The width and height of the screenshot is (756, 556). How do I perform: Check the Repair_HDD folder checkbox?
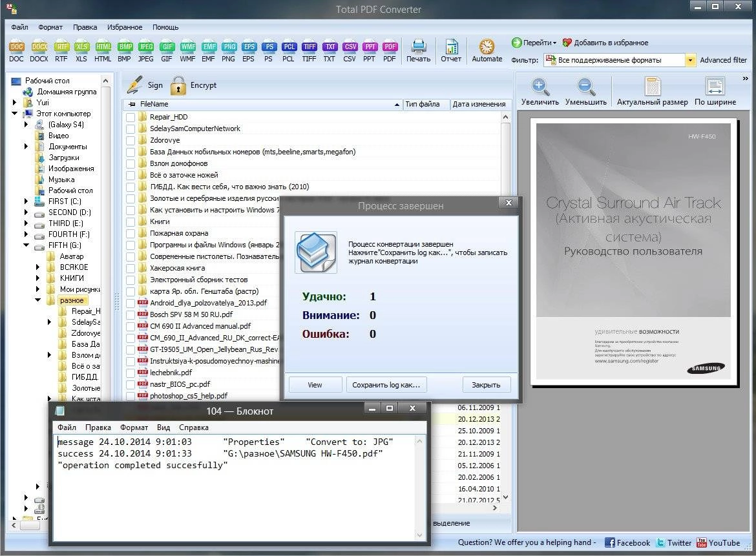(x=130, y=117)
